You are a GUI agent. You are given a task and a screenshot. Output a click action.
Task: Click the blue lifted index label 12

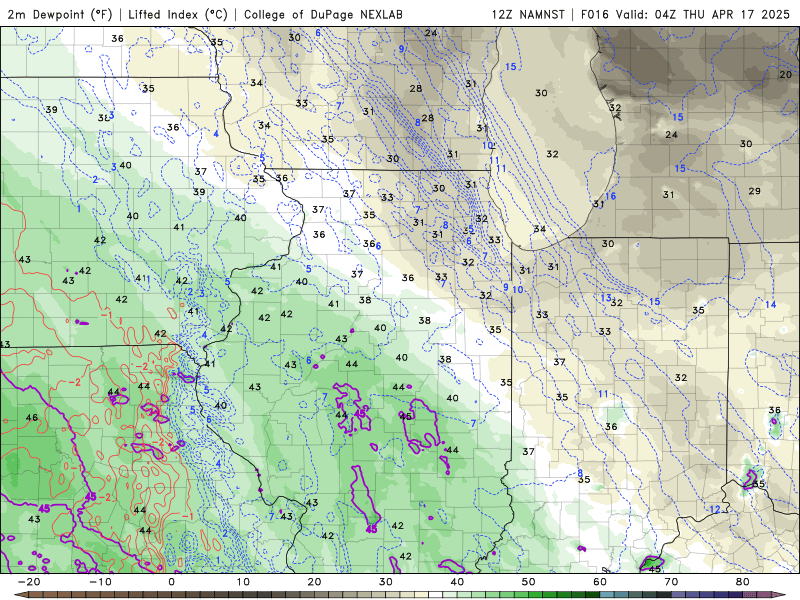715,509
